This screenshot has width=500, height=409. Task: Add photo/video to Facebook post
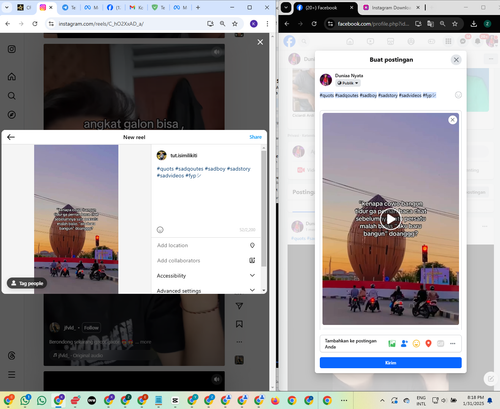tap(392, 343)
